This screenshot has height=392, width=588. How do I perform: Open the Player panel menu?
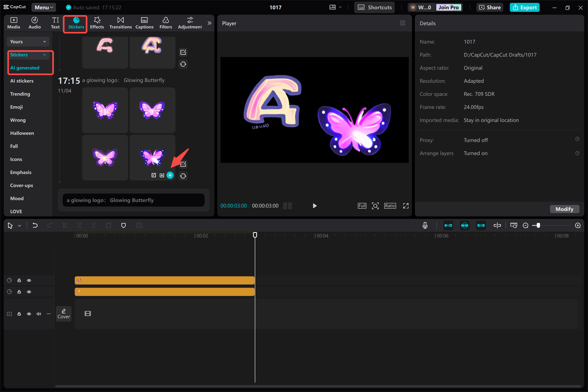pyautogui.click(x=403, y=23)
